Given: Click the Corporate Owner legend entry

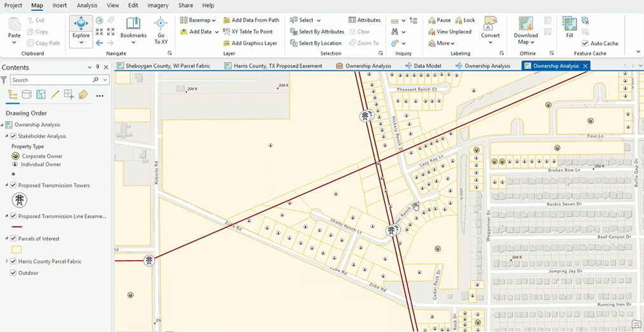Looking at the screenshot, I should tap(37, 156).
